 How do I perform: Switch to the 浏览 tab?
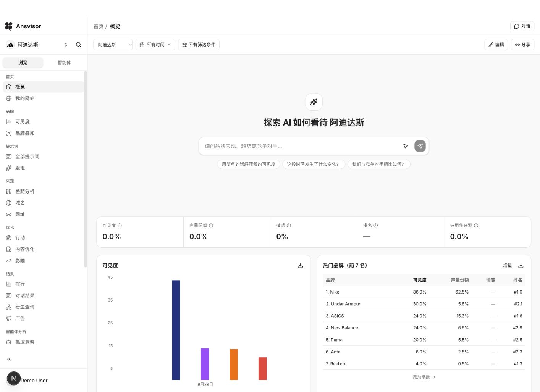click(x=23, y=63)
